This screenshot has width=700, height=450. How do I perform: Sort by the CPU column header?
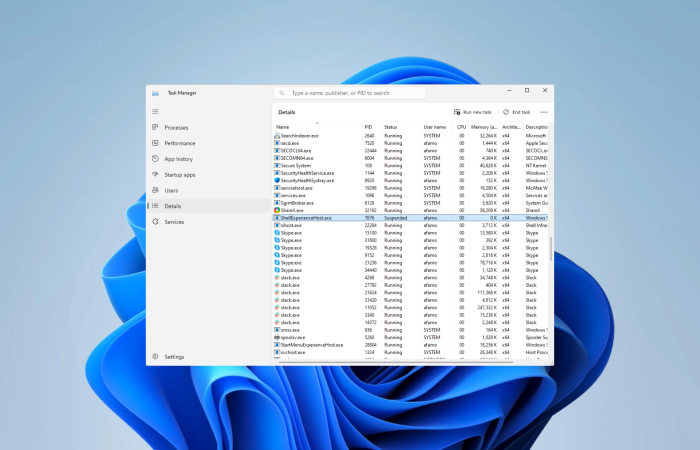[461, 127]
